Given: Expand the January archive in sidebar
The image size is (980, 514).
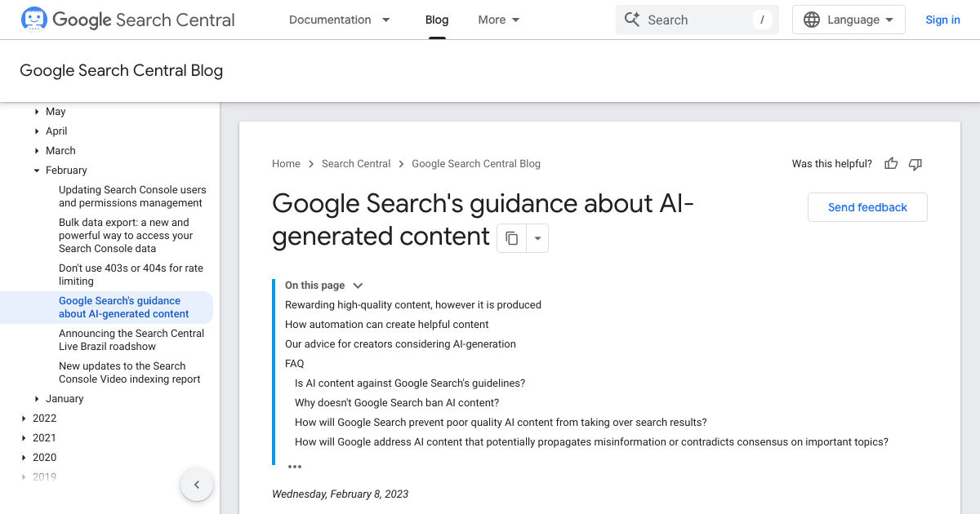Looking at the screenshot, I should tap(37, 399).
